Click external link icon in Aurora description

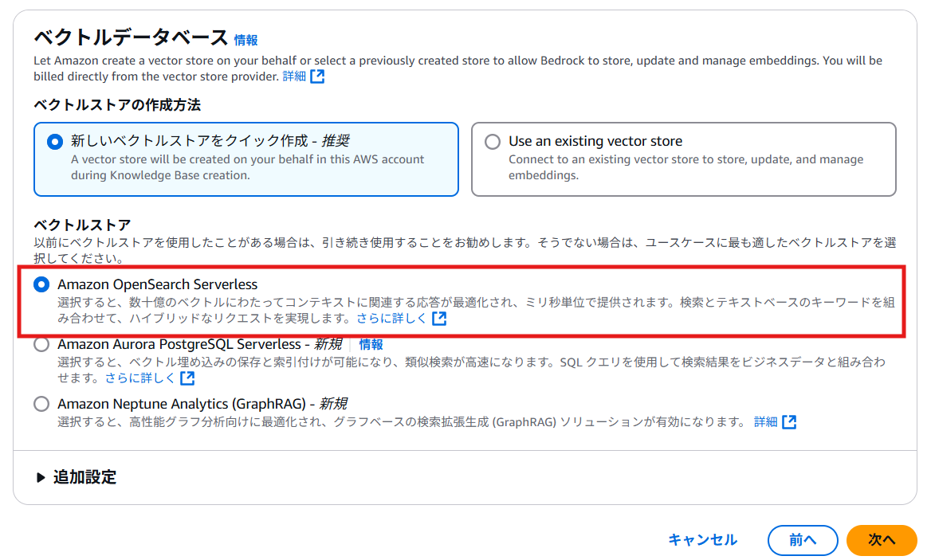[187, 378]
